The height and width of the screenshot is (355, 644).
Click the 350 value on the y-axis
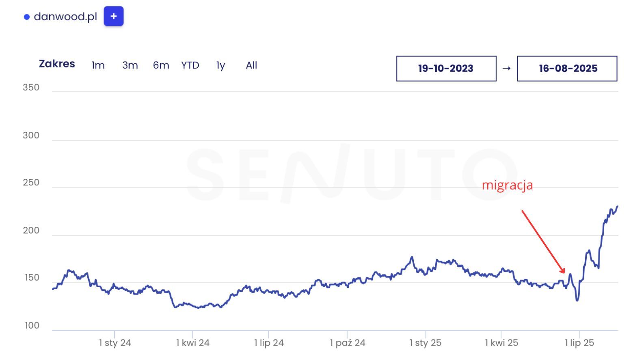click(31, 88)
